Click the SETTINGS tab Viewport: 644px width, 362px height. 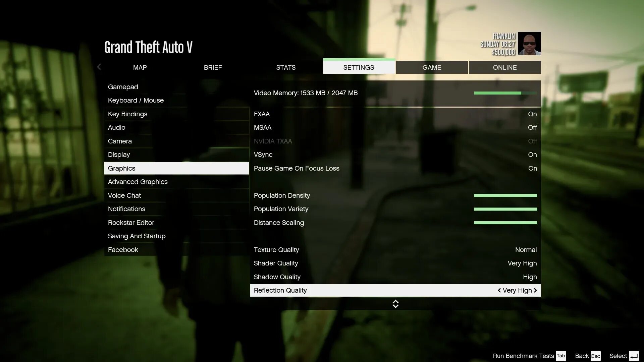359,67
